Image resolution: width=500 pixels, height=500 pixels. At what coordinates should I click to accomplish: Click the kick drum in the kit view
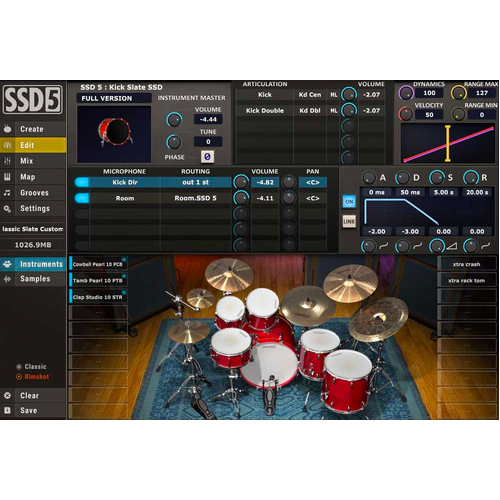(x=269, y=364)
